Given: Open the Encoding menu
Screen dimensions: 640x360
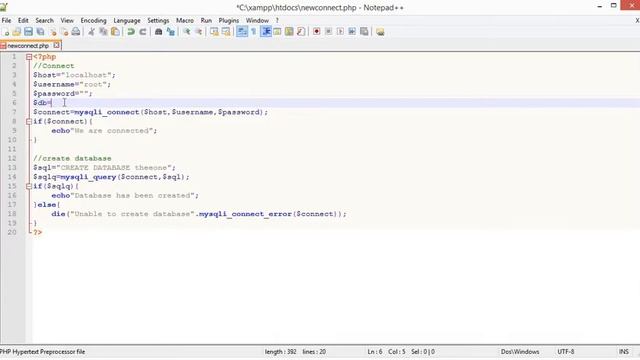Looking at the screenshot, I should [x=93, y=20].
